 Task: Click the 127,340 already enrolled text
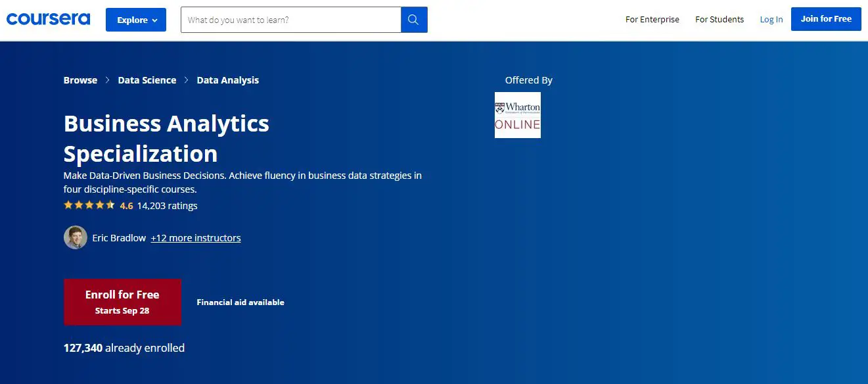click(124, 347)
